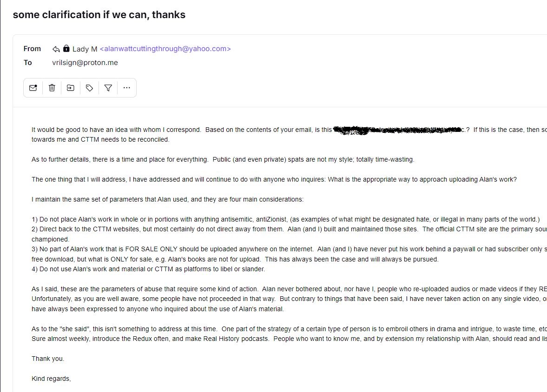Click the "Thank you." line in body

tap(48, 359)
